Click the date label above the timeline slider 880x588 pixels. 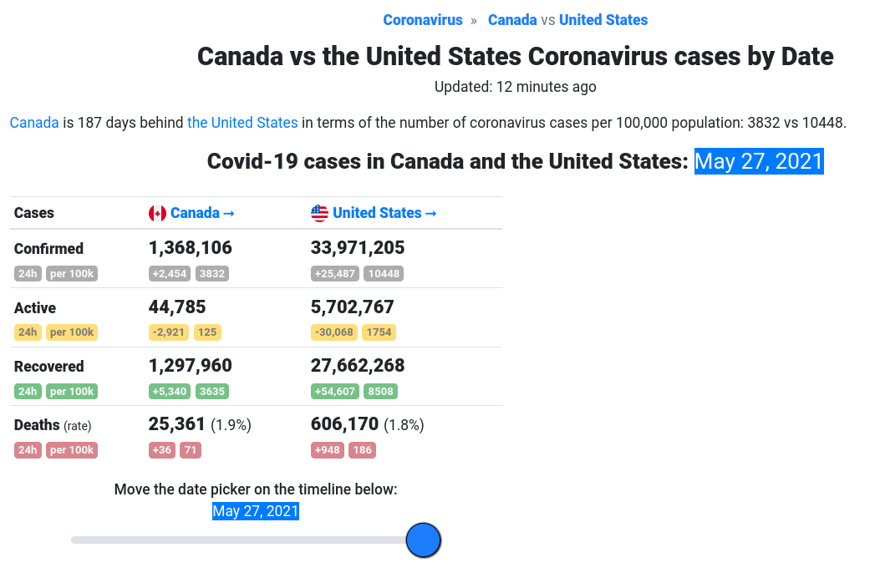(x=256, y=511)
